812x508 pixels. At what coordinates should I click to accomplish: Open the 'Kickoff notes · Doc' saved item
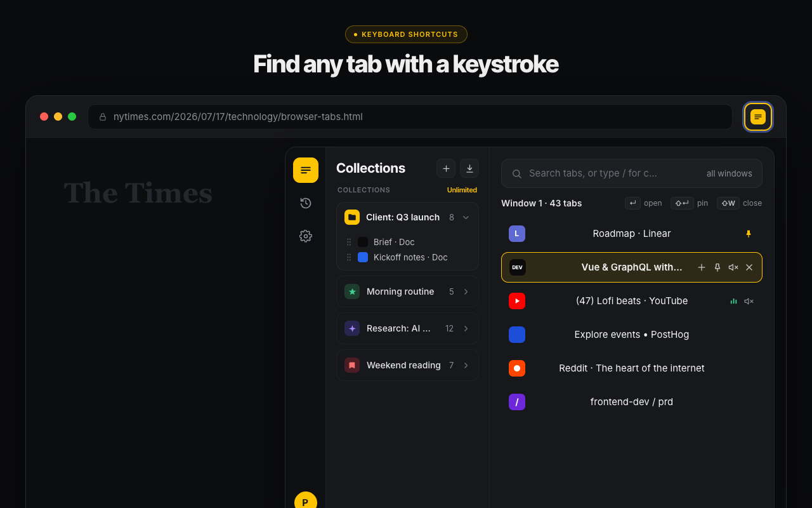(x=410, y=257)
